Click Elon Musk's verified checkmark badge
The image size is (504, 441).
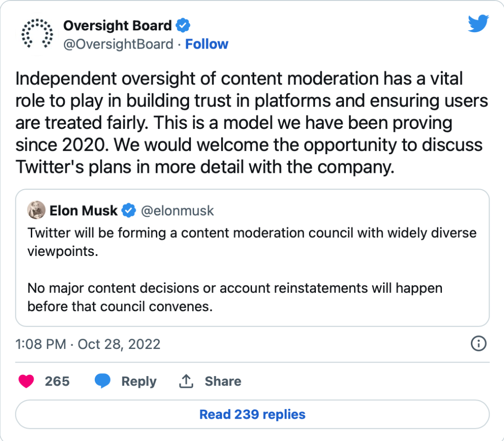[x=129, y=211]
